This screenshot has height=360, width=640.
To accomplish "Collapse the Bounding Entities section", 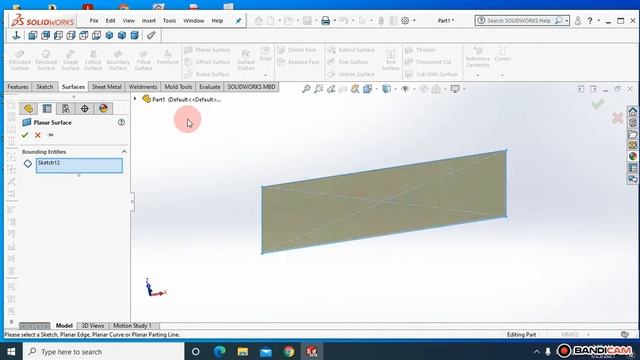I will (x=124, y=152).
